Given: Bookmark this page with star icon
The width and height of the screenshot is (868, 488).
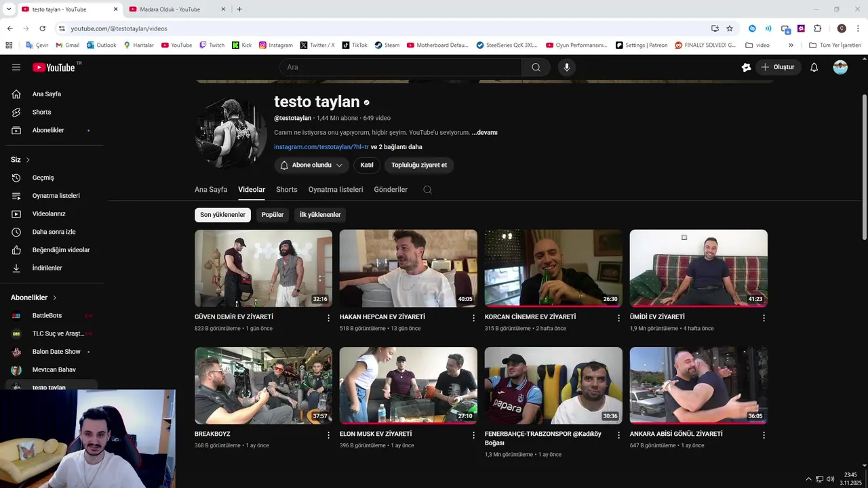Looking at the screenshot, I should [730, 28].
